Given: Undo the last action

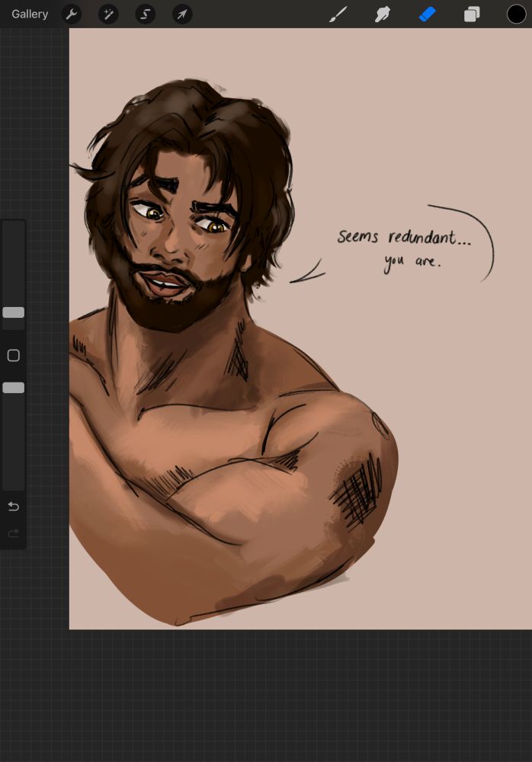Looking at the screenshot, I should tap(14, 507).
